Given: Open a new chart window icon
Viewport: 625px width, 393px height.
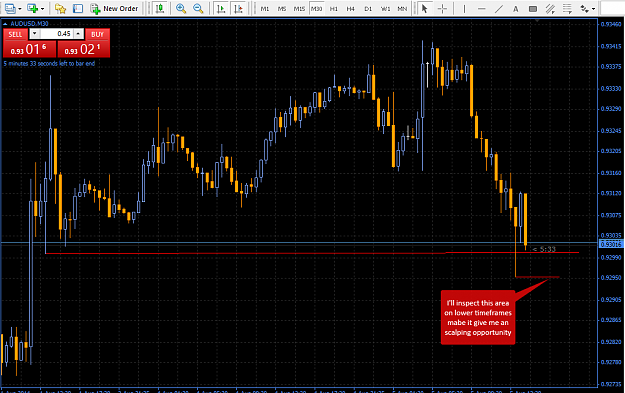Looking at the screenshot, I should click(10, 8).
